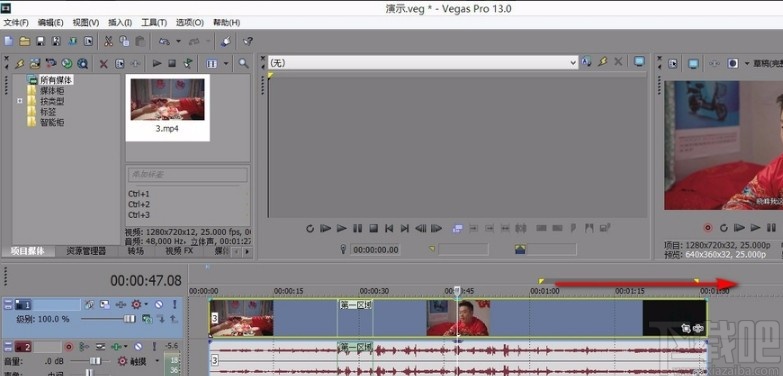The image size is (783, 376).
Task: Toggle external monitor preview icon
Action: pos(693,63)
